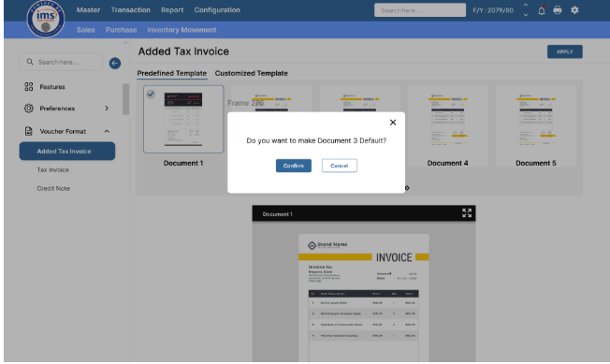Expand the Preferences submenu chevron
610x364 pixels.
pyautogui.click(x=107, y=109)
